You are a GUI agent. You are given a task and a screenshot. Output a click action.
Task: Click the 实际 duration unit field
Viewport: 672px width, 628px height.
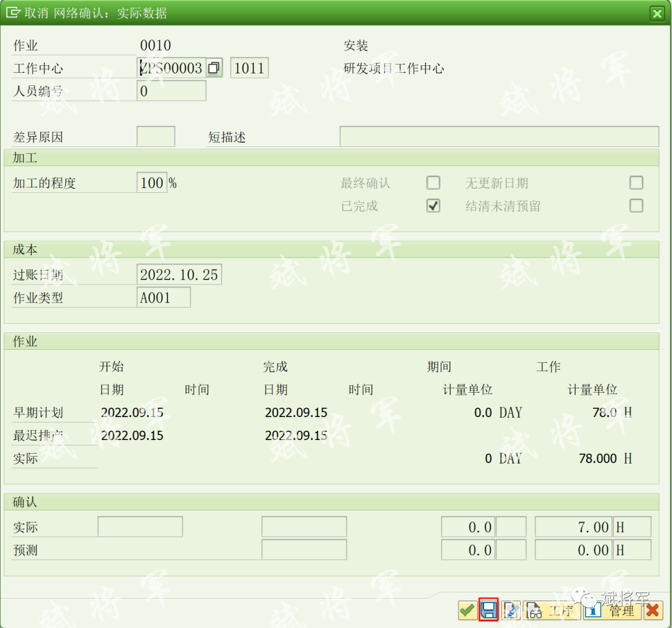(x=511, y=527)
